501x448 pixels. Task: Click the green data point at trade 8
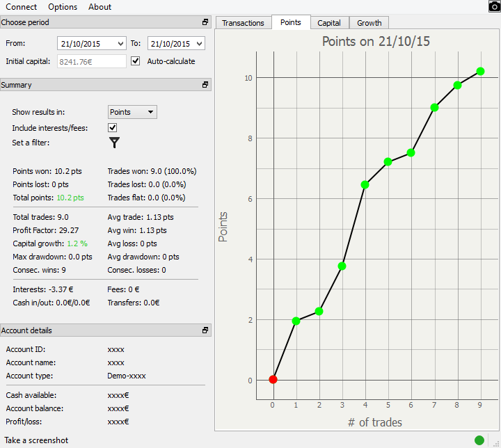pyautogui.click(x=457, y=85)
